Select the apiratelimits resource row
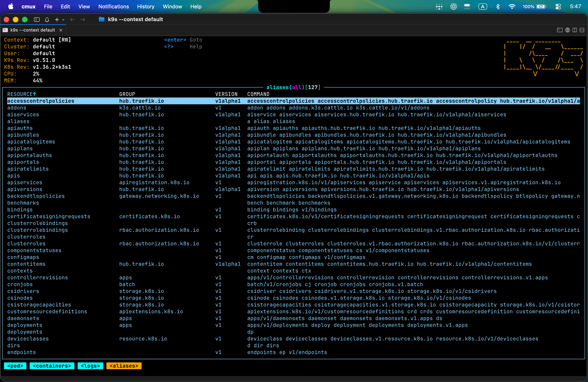Screen dimensions: 588x382 (294, 169)
